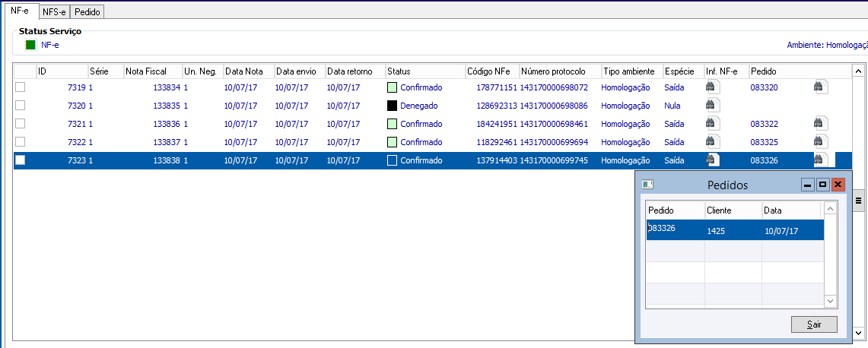Tick the checkbox for ID 7320
This screenshot has height=348, width=868.
(x=20, y=105)
